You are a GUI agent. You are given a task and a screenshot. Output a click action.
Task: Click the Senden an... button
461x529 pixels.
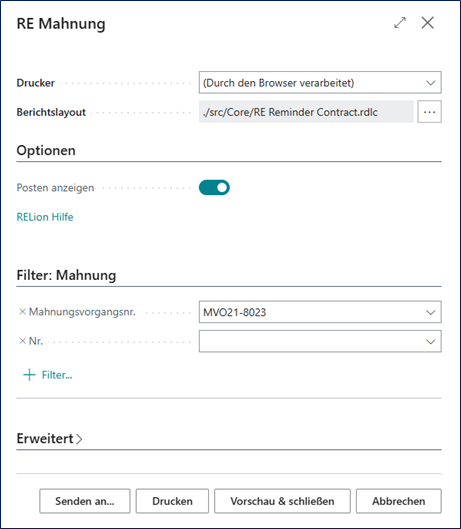(x=85, y=501)
